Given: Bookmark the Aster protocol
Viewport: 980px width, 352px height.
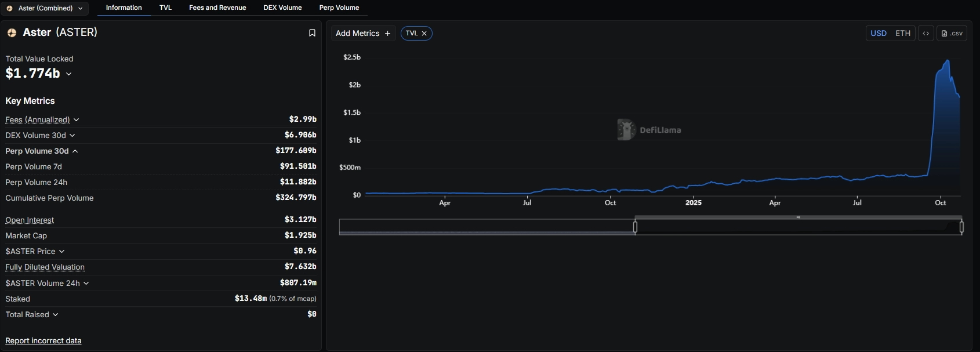Looking at the screenshot, I should coord(312,33).
